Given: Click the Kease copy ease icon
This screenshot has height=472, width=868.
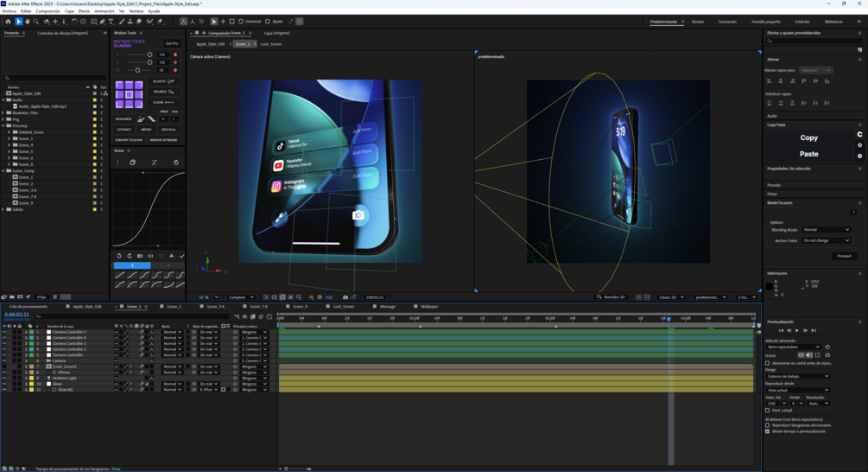Looking at the screenshot, I should point(132,163).
